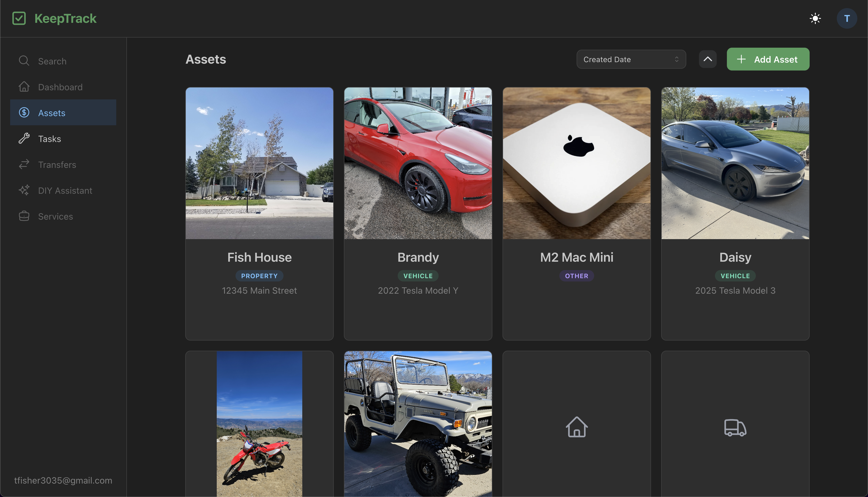
Task: Open the Services section
Action: tap(55, 216)
